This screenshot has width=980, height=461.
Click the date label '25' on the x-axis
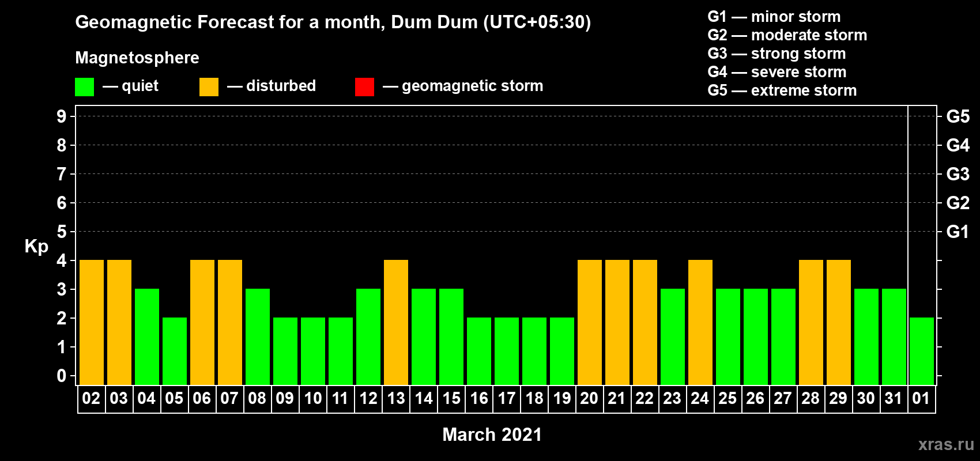(728, 399)
